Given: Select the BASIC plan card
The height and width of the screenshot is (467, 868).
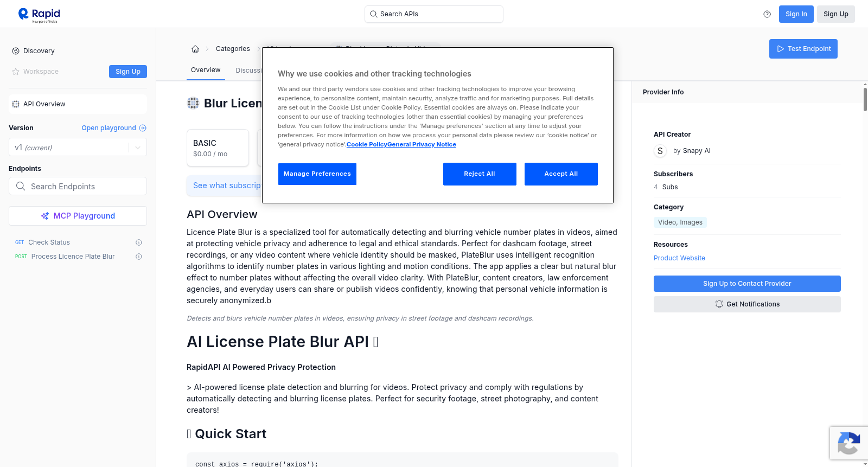Looking at the screenshot, I should (218, 148).
